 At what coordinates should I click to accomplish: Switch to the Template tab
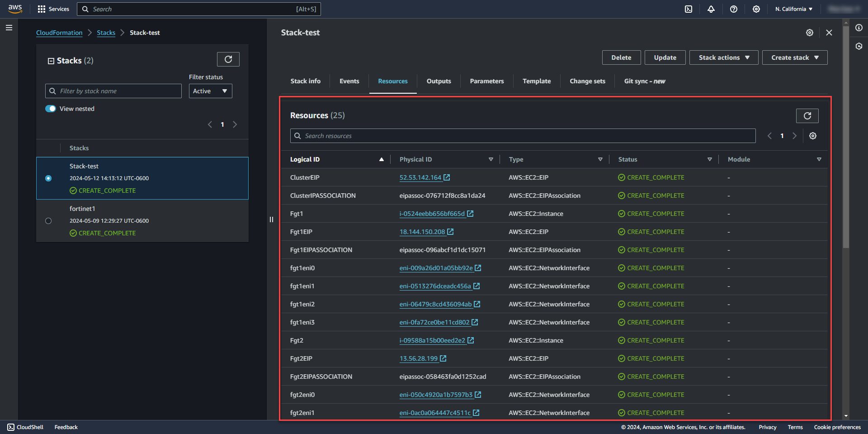537,81
